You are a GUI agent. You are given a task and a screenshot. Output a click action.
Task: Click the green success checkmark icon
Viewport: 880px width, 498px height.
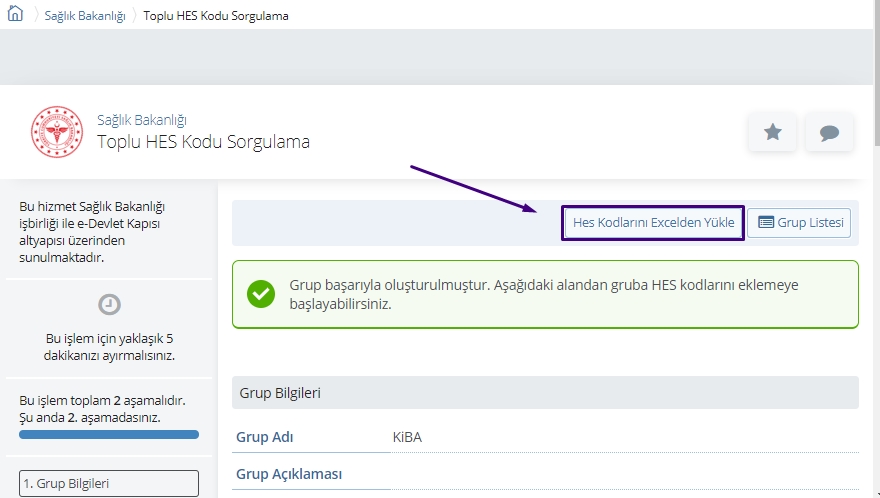(x=261, y=294)
